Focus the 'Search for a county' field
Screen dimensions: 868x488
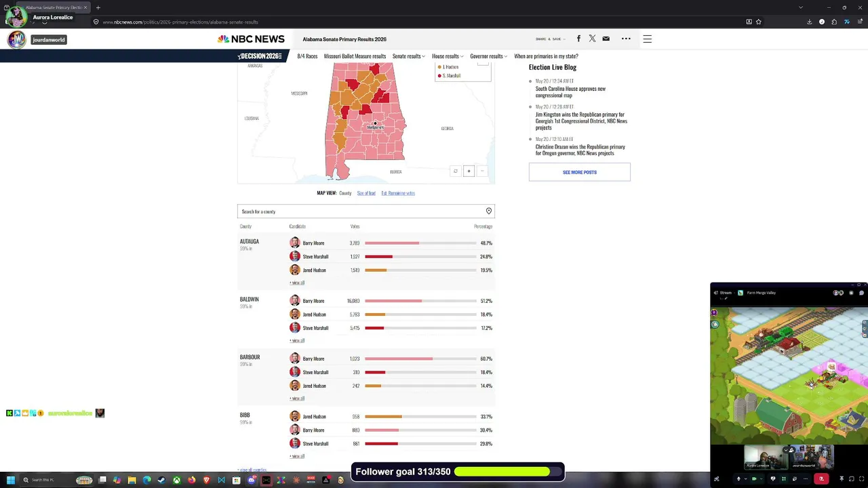366,211
